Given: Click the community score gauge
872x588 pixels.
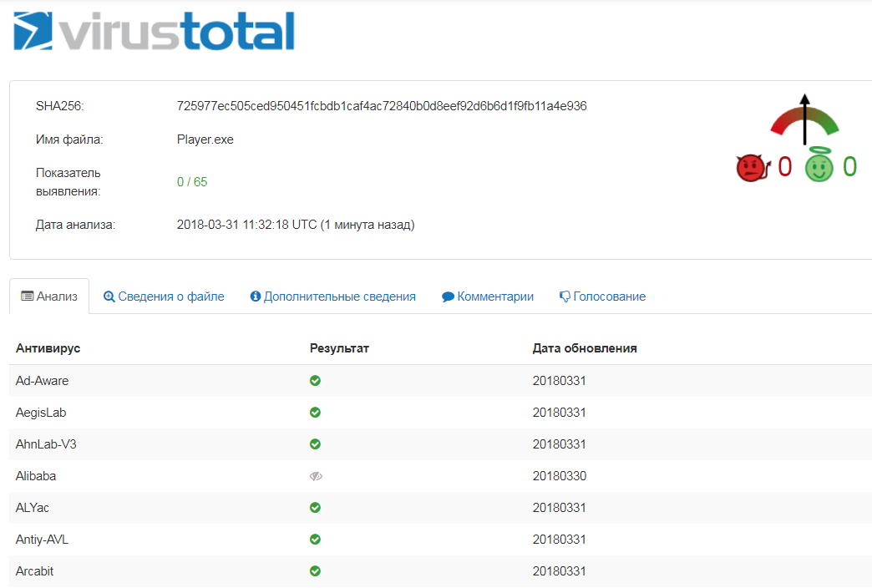Looking at the screenshot, I should click(x=804, y=119).
